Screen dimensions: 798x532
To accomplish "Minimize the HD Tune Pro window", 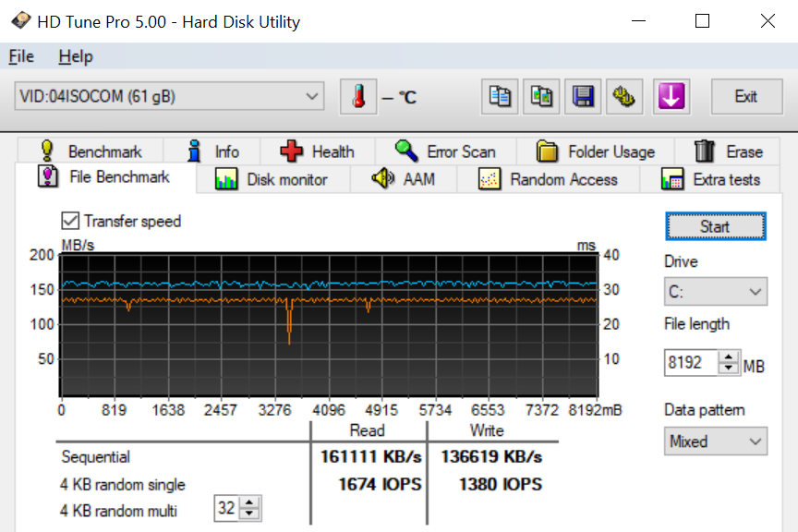I will pyautogui.click(x=638, y=21).
